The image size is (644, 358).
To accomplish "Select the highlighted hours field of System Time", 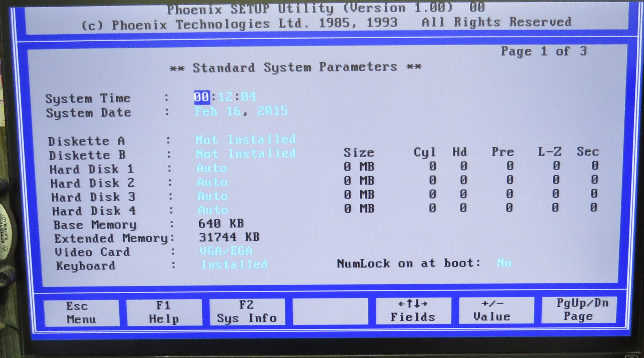I will point(201,97).
